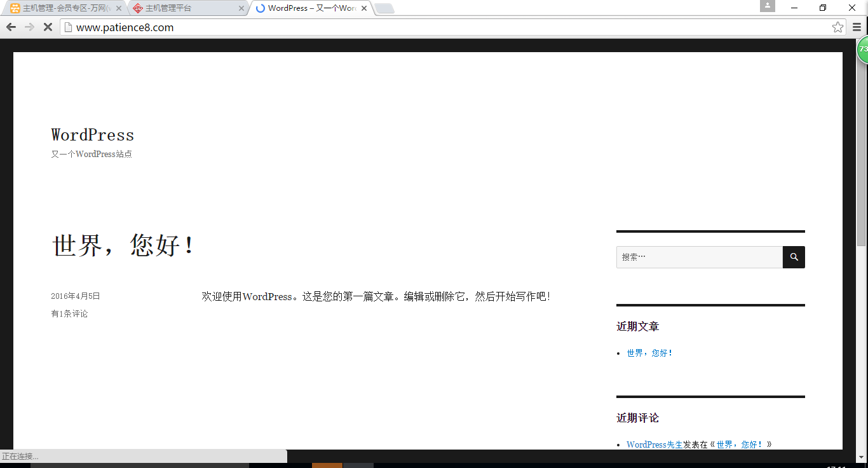Close the 主机管理-会员专区 tab

coord(119,9)
